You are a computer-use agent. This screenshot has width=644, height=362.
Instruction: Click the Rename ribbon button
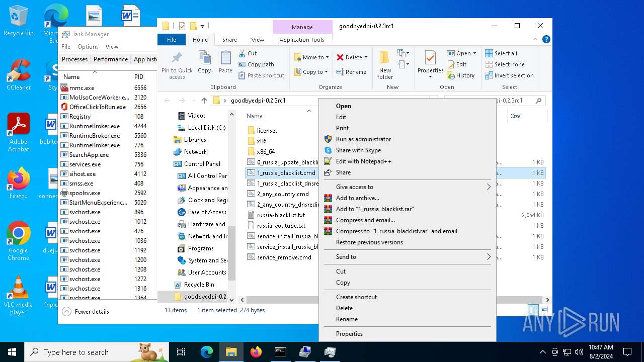(351, 72)
